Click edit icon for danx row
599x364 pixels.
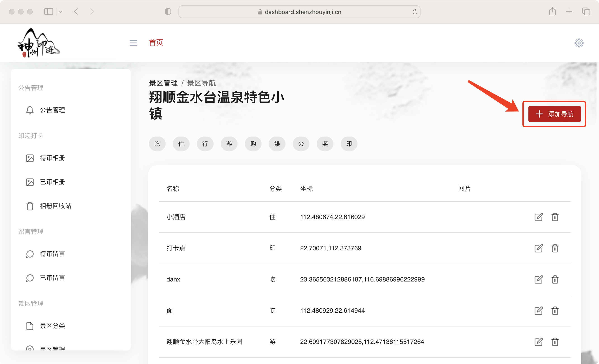[x=538, y=279]
